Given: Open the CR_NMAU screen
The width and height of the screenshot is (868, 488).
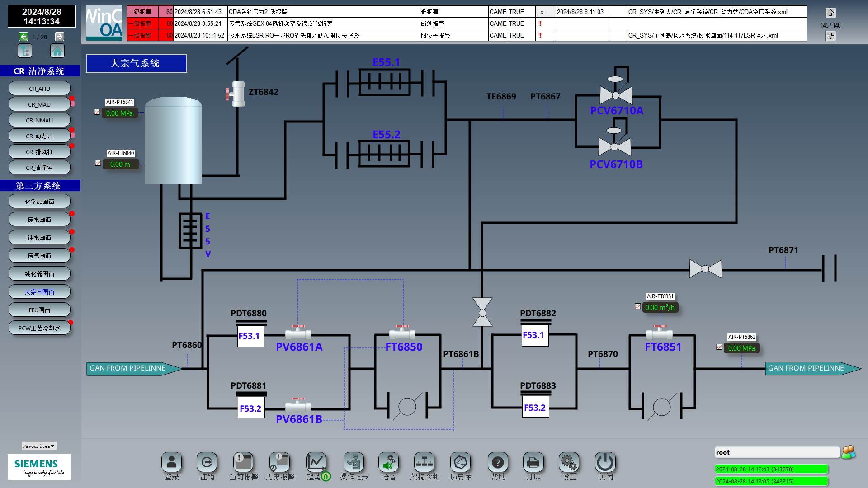Looking at the screenshot, I should coord(39,120).
